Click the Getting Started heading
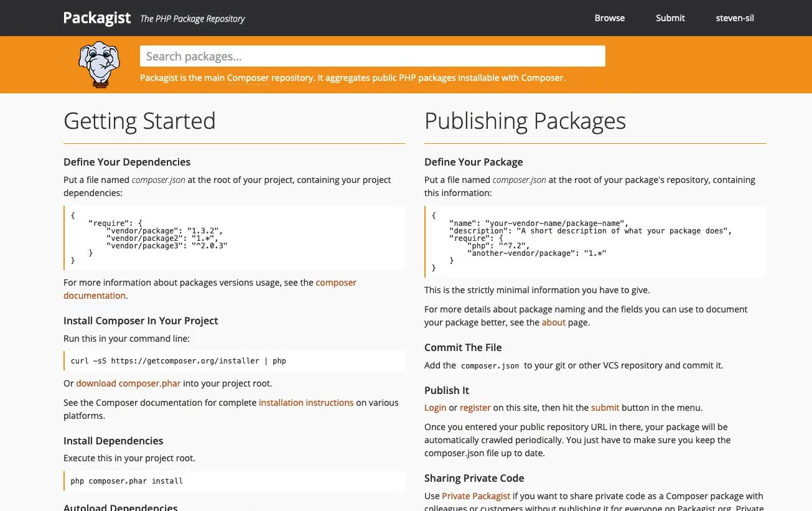This screenshot has width=812, height=511. pyautogui.click(x=139, y=121)
